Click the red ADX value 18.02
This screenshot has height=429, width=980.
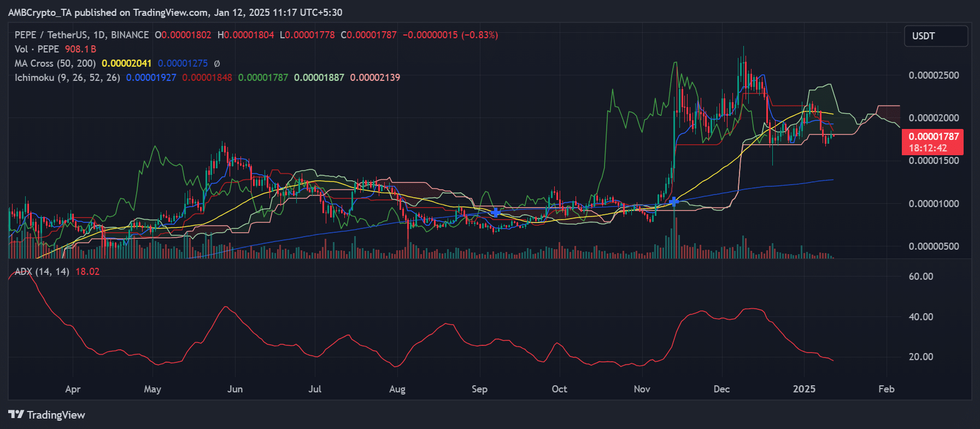[87, 272]
